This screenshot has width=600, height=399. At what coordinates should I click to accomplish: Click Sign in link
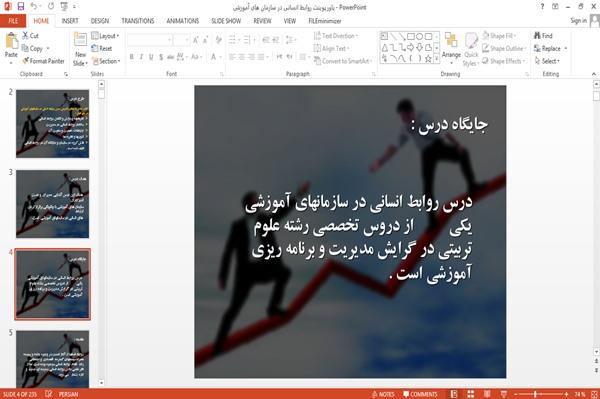(578, 21)
